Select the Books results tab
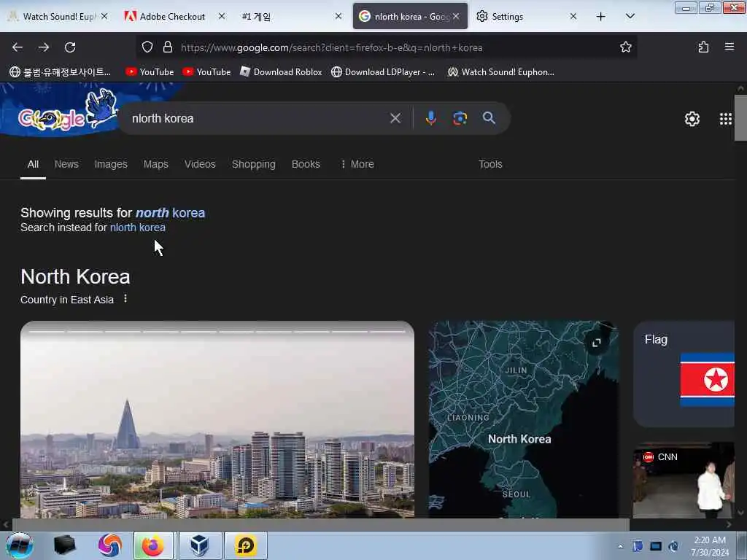 [306, 164]
